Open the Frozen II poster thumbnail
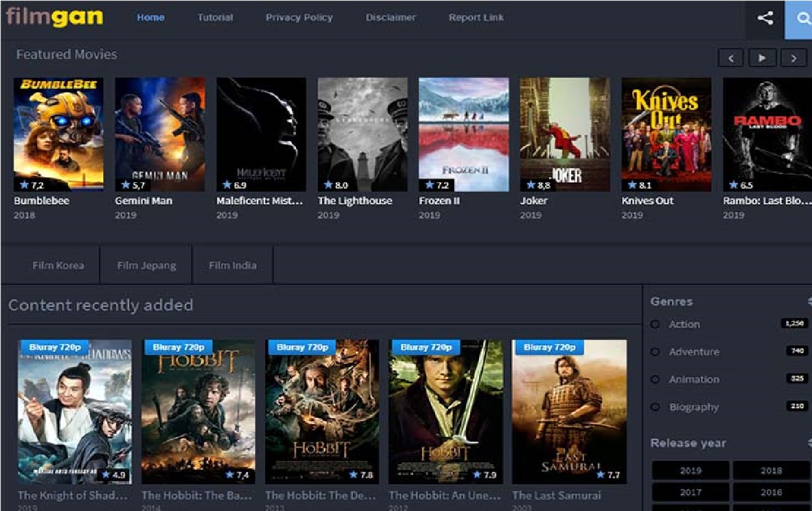Image resolution: width=812 pixels, height=511 pixels. click(464, 133)
